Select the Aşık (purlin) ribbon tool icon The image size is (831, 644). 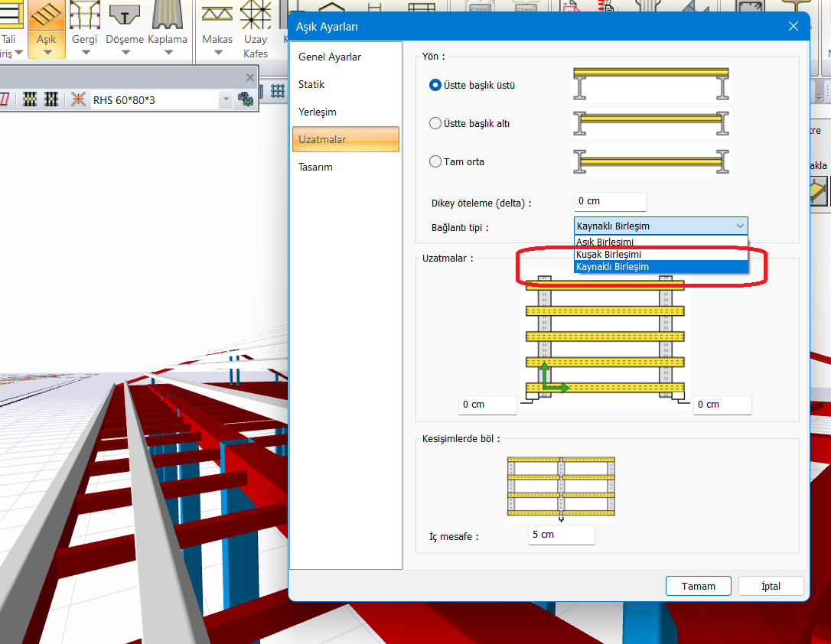[46, 15]
